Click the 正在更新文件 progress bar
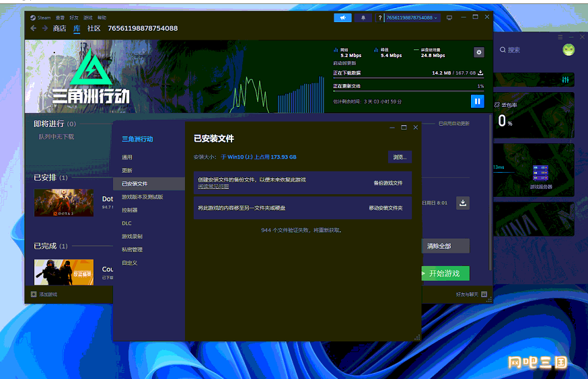588x379 pixels. tap(408, 91)
